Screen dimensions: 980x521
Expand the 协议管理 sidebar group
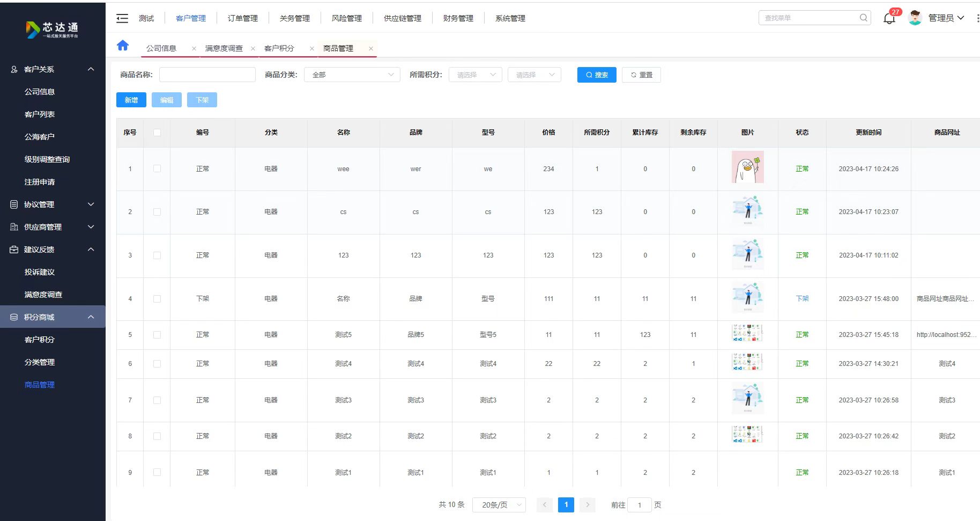tap(91, 204)
